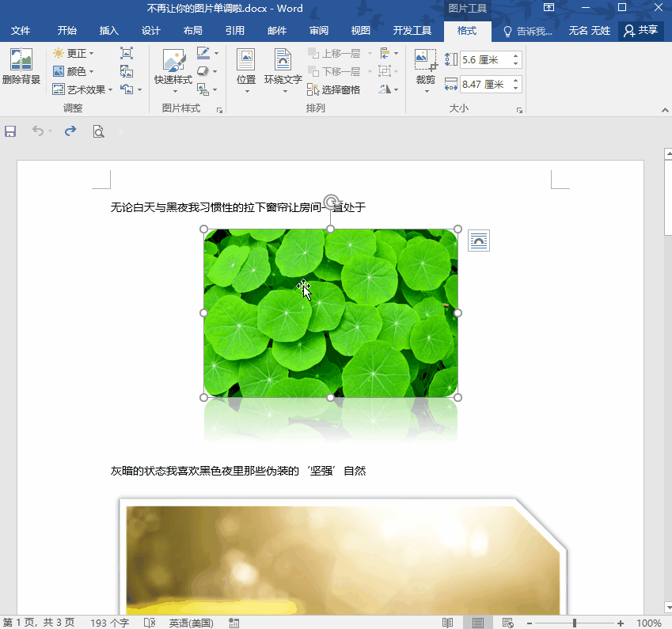
Task: Click the Undo icon
Action: click(38, 131)
